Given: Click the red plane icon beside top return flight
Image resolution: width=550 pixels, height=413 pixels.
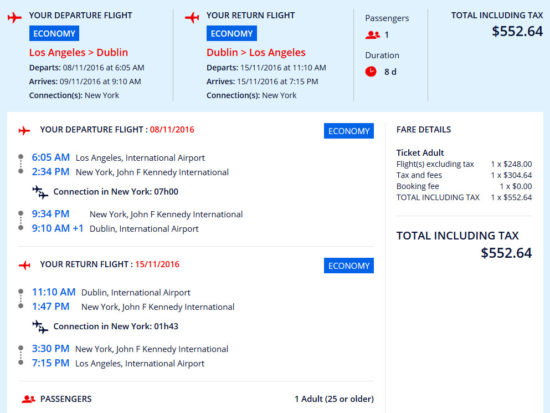Looking at the screenshot, I should [x=192, y=17].
